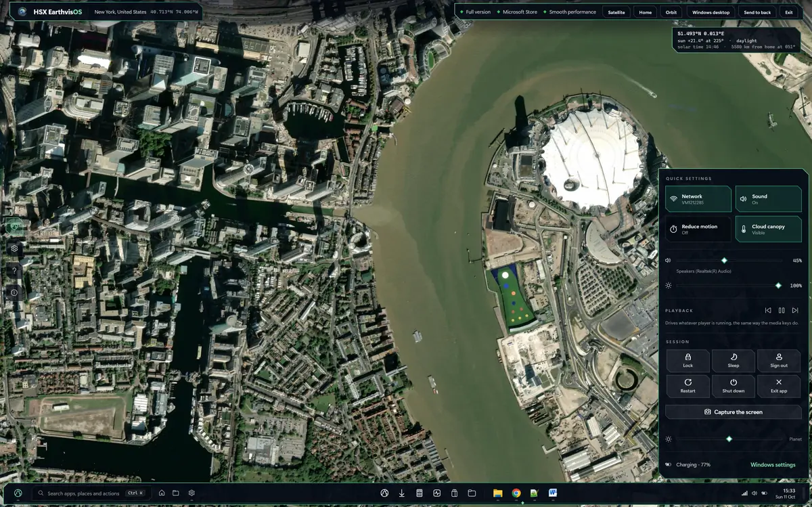Open help question mark in left sidebar

14,271
